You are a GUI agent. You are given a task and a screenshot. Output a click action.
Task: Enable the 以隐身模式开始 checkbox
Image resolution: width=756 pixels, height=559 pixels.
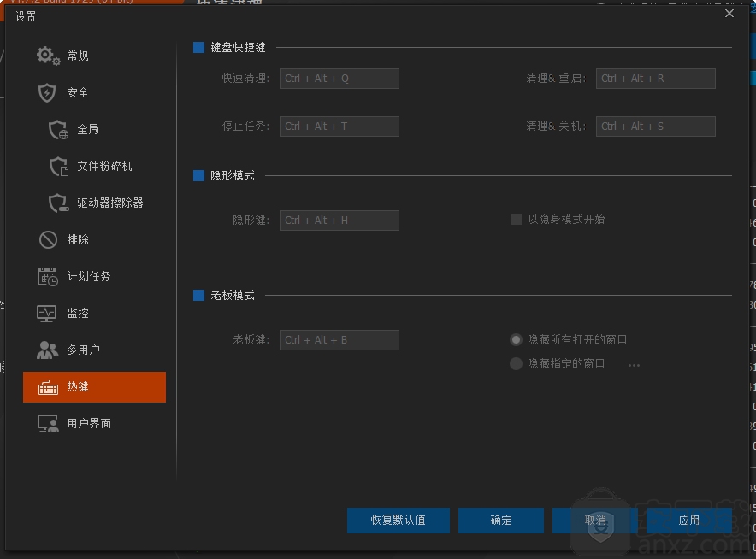tap(516, 220)
